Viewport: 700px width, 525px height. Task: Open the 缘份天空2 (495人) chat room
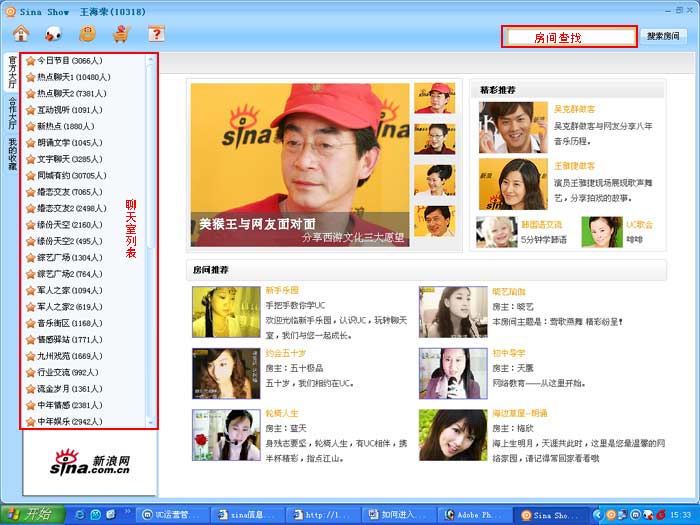pos(70,241)
